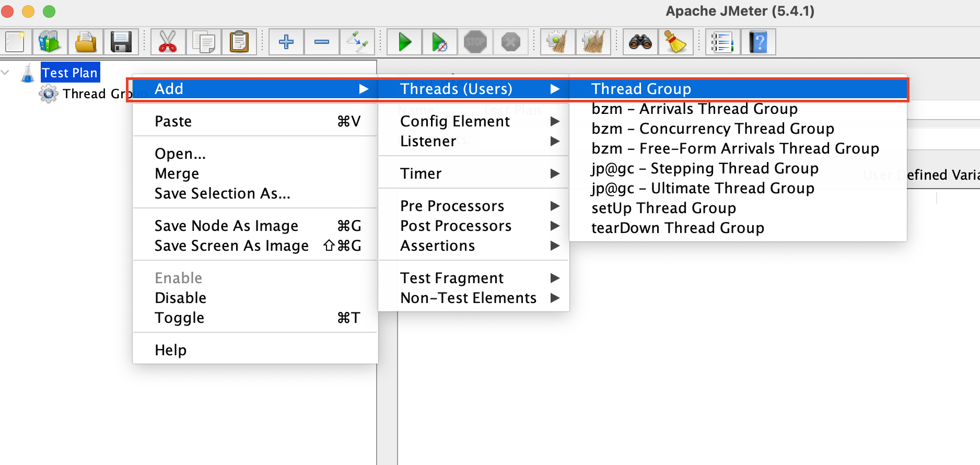Screen dimensions: 980x465
Task: Click the New test plan icon
Action: (x=15, y=42)
